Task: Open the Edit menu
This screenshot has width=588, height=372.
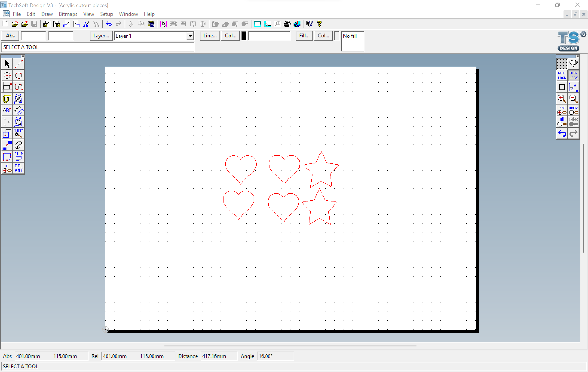Action: (31, 14)
